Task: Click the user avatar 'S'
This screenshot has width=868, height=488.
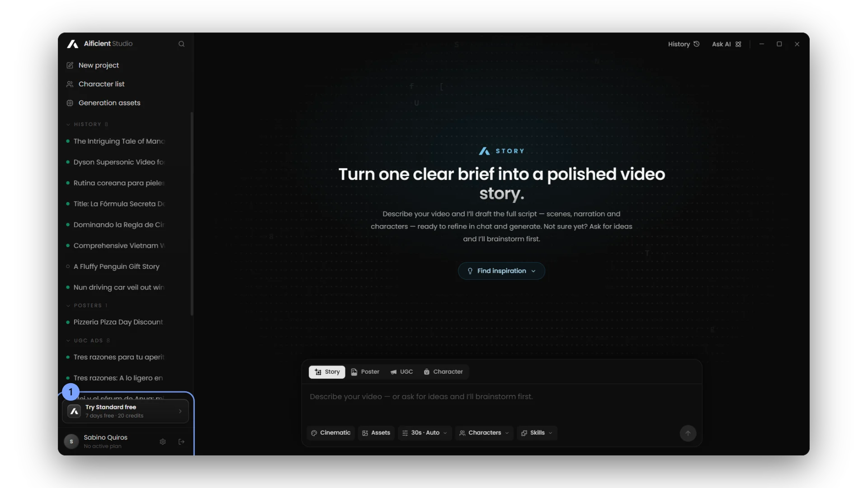Action: [71, 441]
